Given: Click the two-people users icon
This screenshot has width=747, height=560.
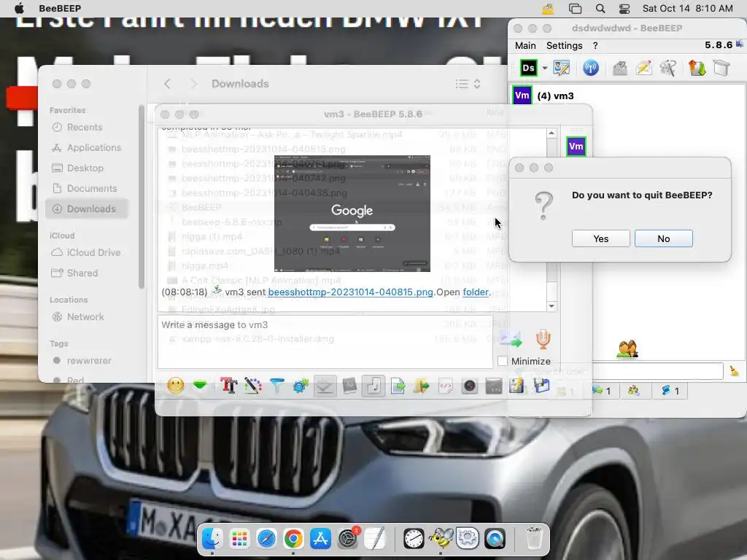Looking at the screenshot, I should [x=627, y=349].
